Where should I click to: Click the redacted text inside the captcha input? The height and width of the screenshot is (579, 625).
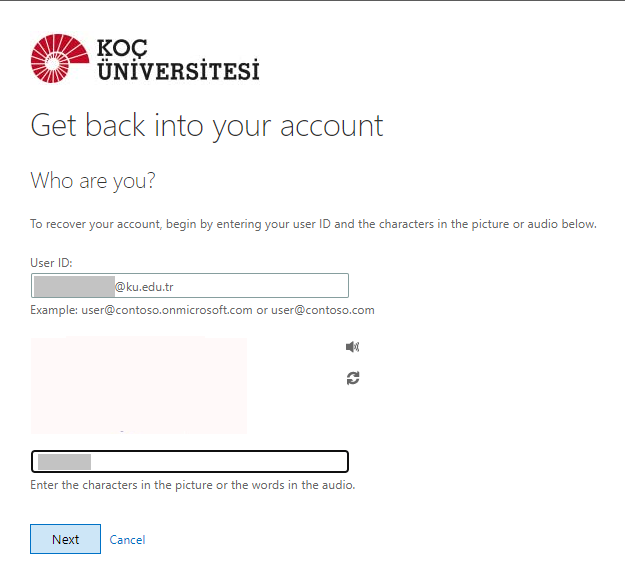(64, 462)
